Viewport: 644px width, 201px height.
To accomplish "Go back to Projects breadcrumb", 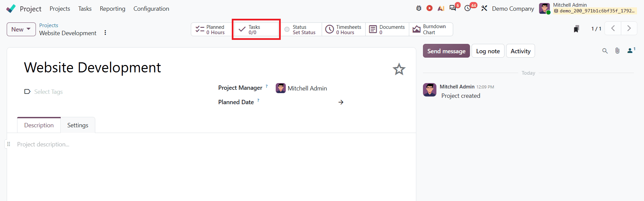I will [49, 25].
